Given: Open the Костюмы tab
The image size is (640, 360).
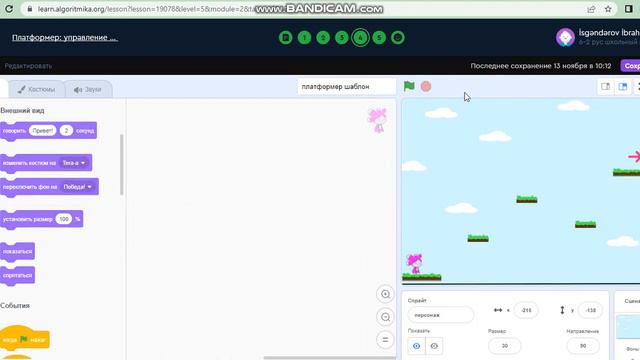Looking at the screenshot, I should 36,89.
